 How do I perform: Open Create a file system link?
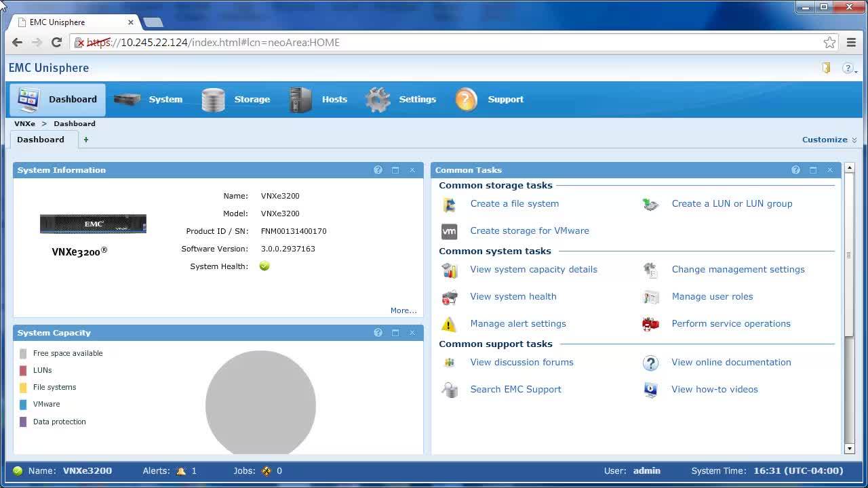515,203
